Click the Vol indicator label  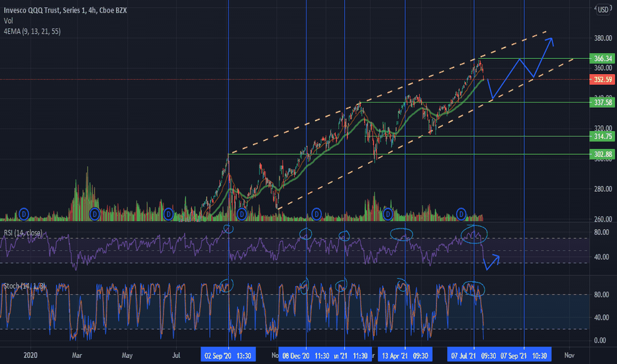coord(8,21)
